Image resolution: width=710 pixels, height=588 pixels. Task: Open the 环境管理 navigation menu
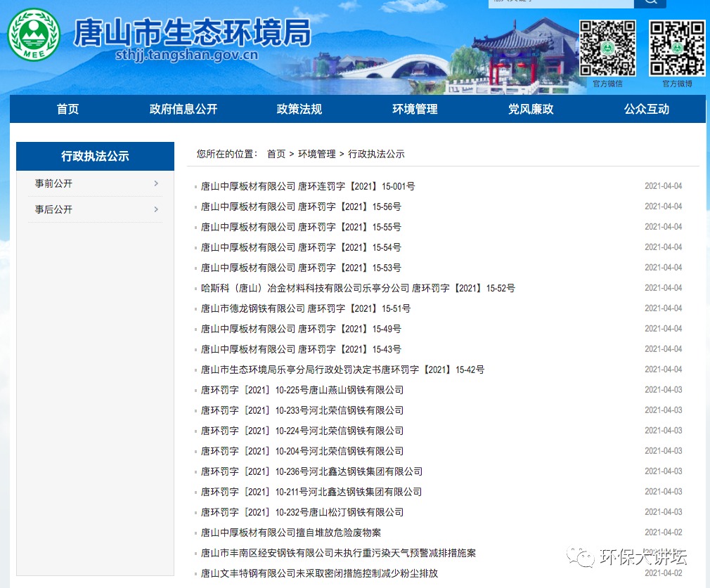click(x=413, y=109)
